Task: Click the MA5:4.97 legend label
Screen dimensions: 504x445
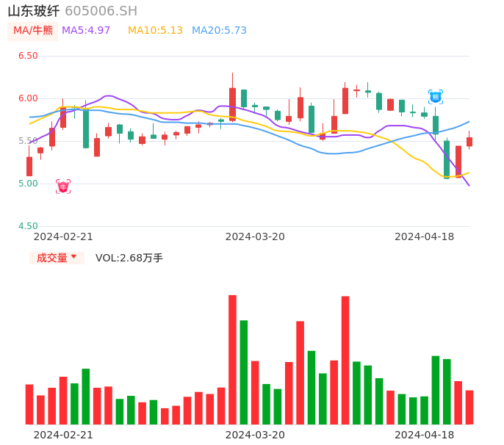Action: coord(86,30)
